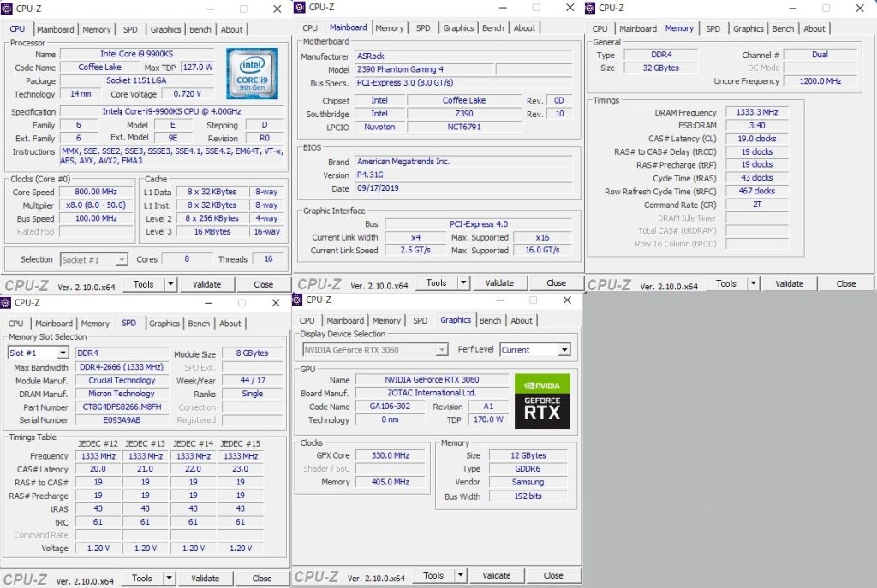
Task: Click CPU-Z app icon in Mainboard window title
Action: point(299,7)
